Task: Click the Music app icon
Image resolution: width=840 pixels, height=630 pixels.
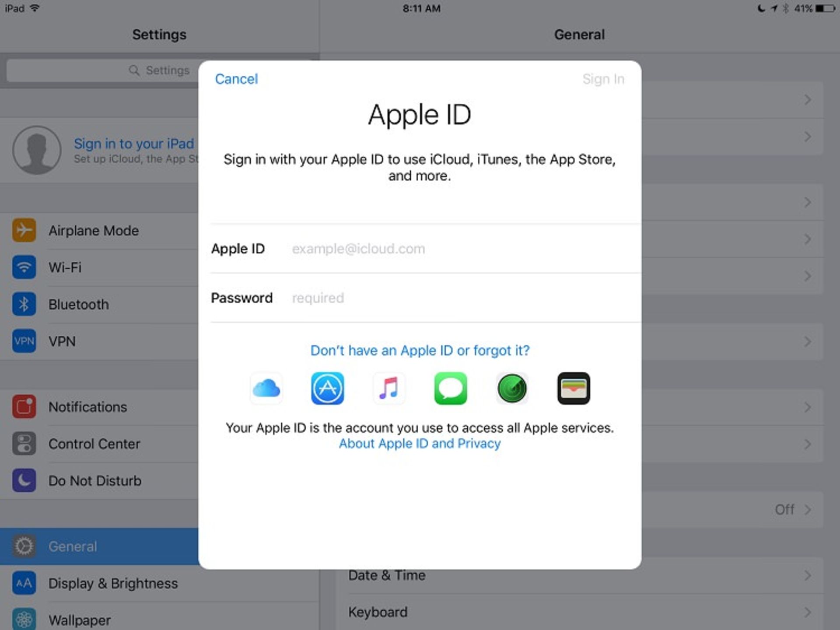Action: point(389,388)
